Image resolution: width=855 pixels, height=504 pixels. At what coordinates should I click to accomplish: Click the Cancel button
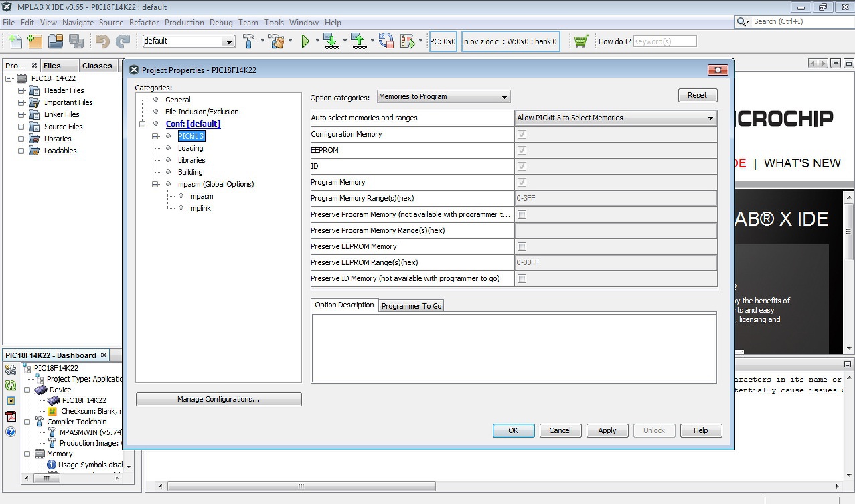tap(560, 430)
